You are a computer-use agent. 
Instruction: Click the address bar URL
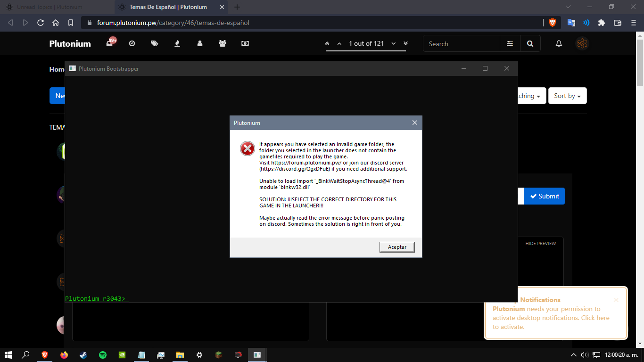173,23
